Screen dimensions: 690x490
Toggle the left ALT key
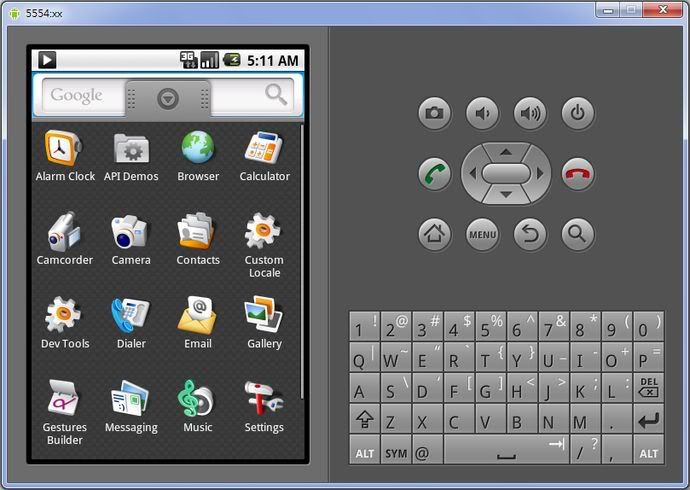point(364,450)
